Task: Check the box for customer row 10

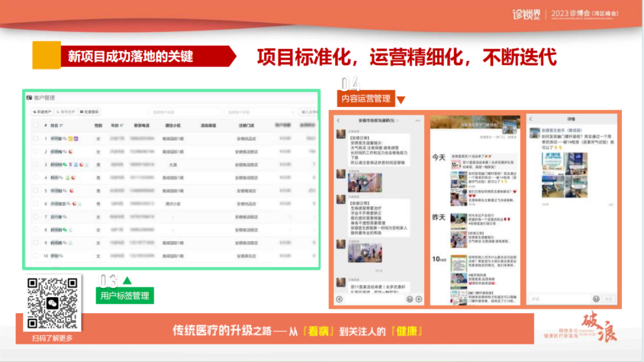Action: (36, 256)
